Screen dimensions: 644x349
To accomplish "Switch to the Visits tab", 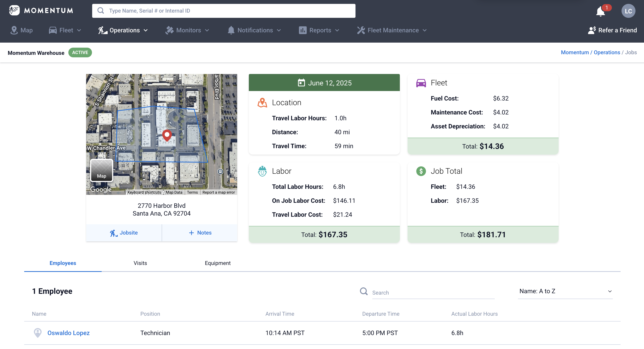I will click(140, 263).
